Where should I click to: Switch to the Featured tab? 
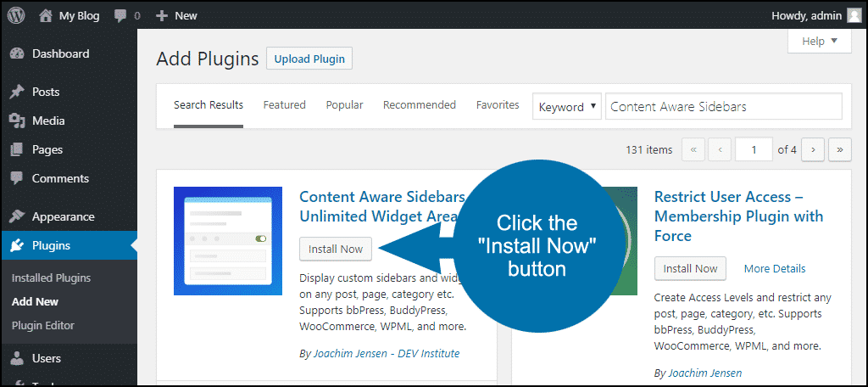[285, 104]
